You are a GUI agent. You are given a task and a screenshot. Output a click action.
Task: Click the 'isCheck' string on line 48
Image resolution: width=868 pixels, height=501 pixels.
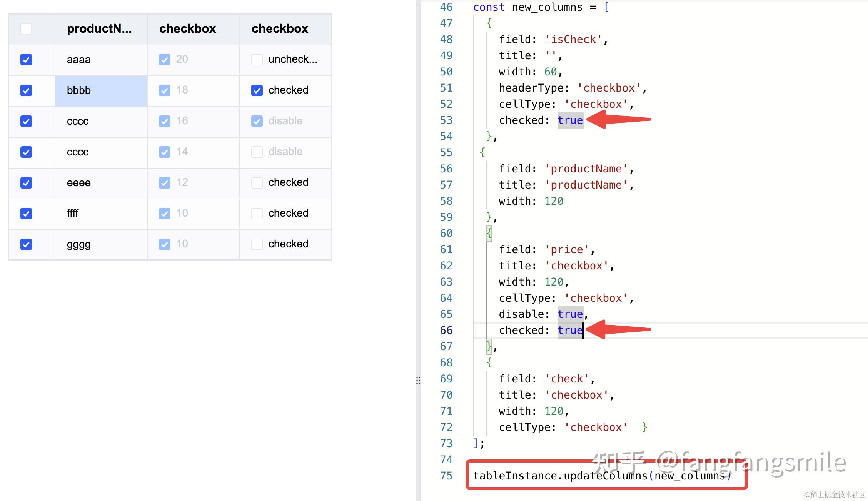(573, 39)
